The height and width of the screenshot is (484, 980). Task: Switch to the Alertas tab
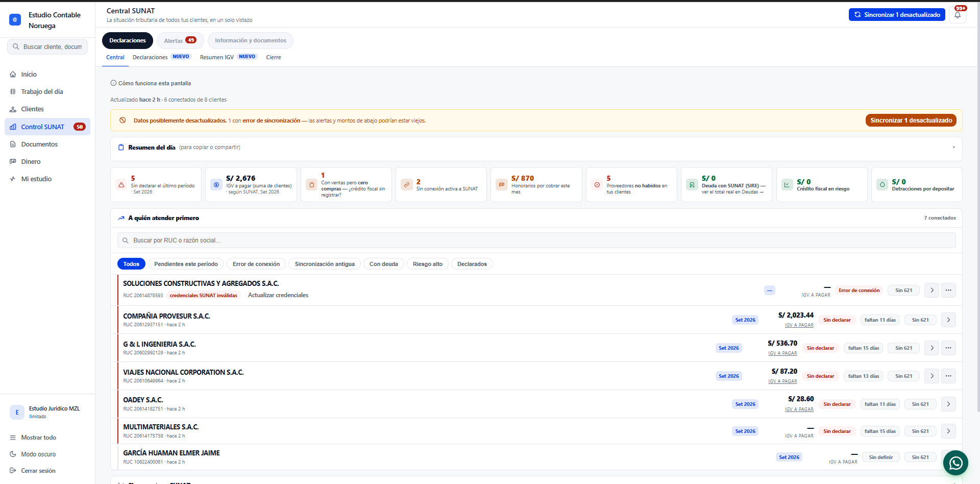[x=180, y=41]
